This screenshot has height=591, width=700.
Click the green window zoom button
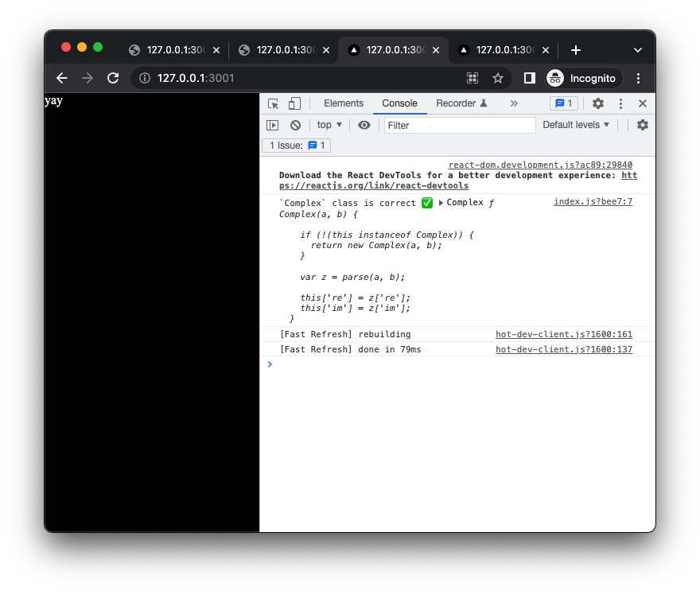tap(98, 47)
